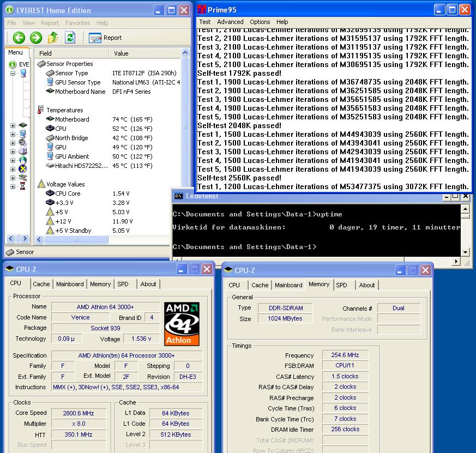Click the Hitachi hard drive icon
The height and width of the screenshot is (453, 476).
pos(50,166)
